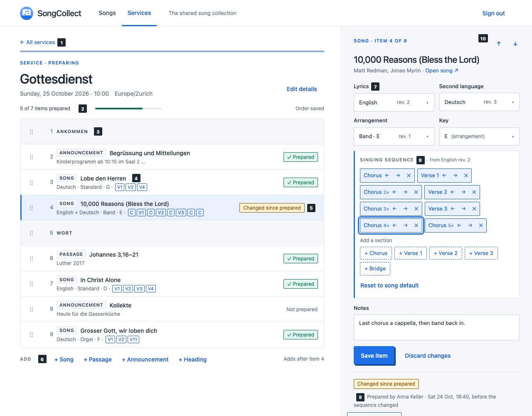Move Chorus 2× left in sequence
The width and height of the screenshot is (532, 416).
[394, 192]
